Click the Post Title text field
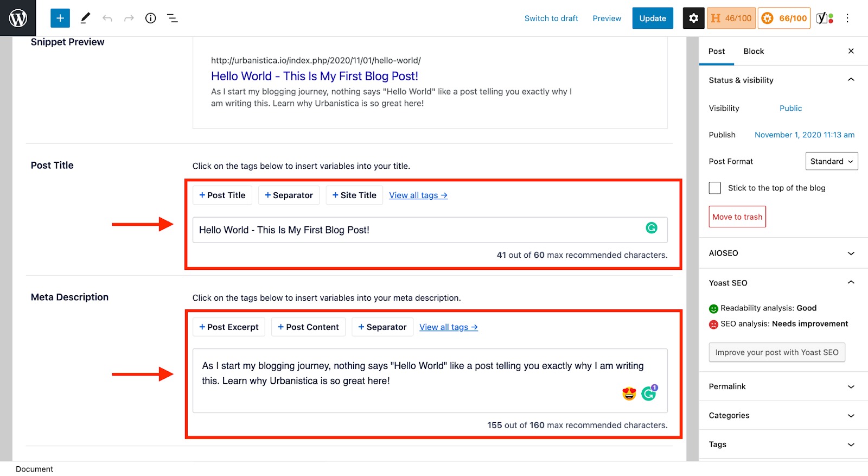 pyautogui.click(x=418, y=230)
